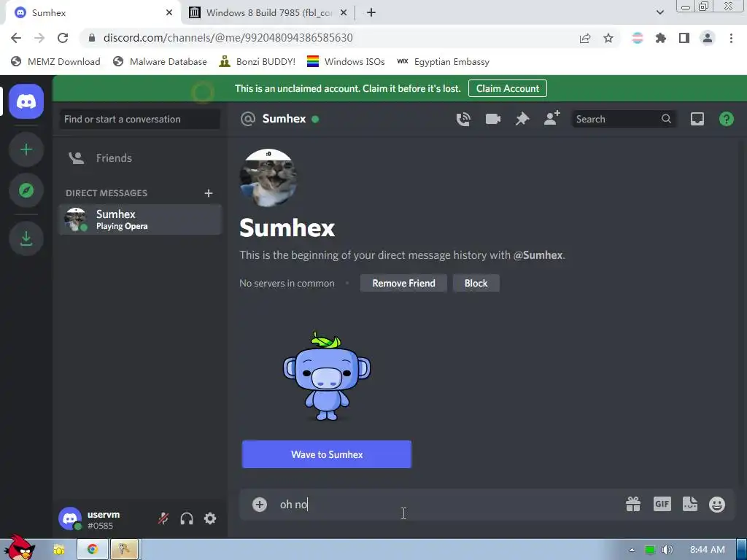Click the share page icon in address bar

[x=585, y=38]
